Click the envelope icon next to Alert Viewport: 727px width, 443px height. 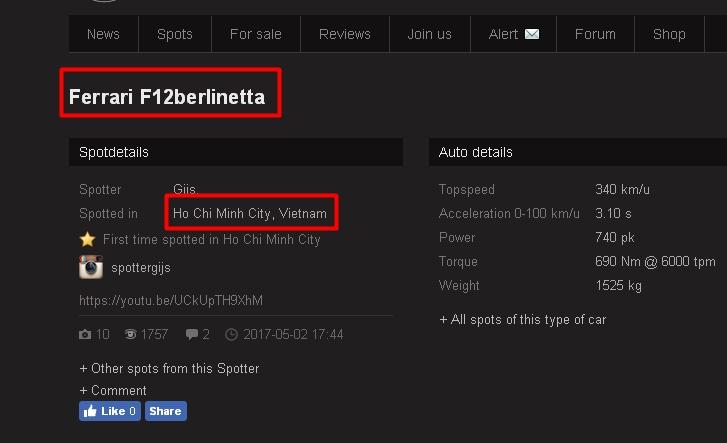532,34
